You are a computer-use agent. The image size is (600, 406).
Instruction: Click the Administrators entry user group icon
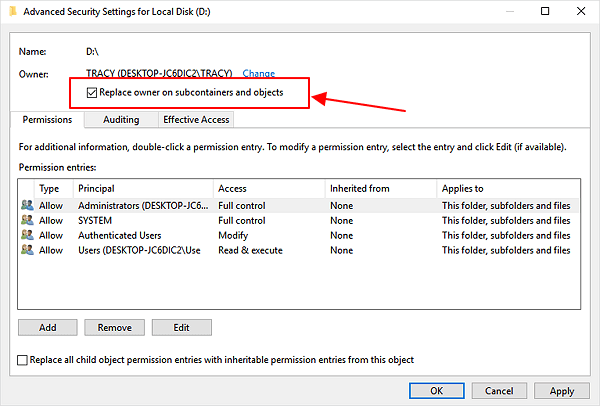[x=26, y=205]
